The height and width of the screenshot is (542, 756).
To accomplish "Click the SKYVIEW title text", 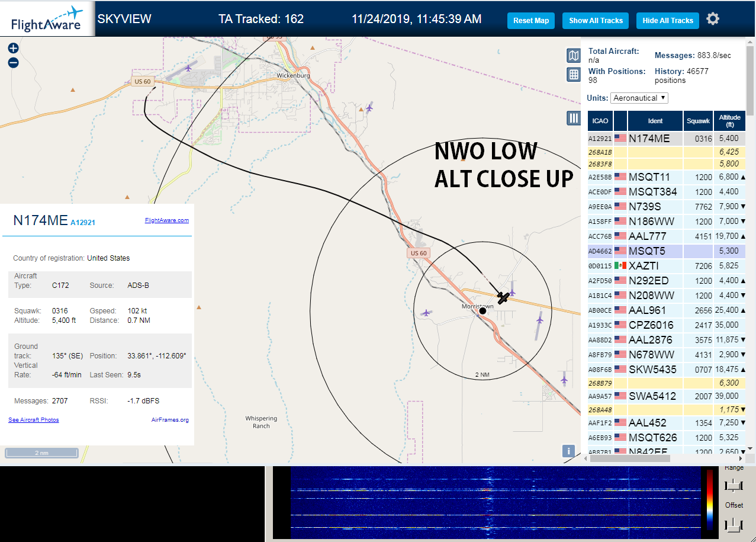I will (x=124, y=19).
